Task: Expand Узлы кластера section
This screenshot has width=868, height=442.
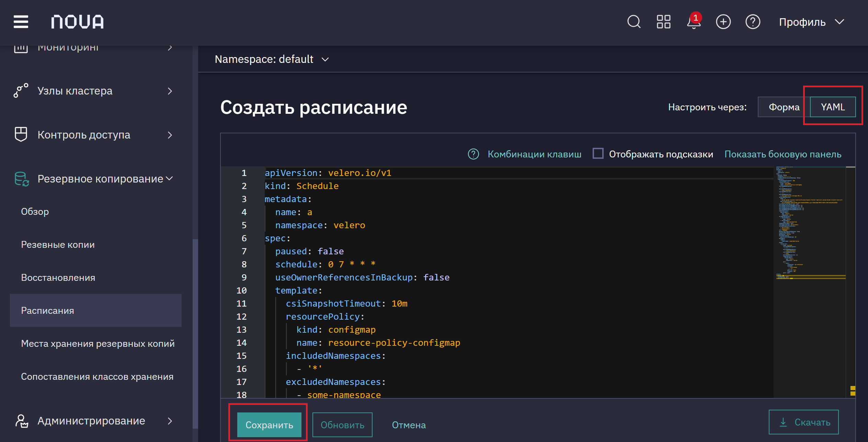Action: 93,91
